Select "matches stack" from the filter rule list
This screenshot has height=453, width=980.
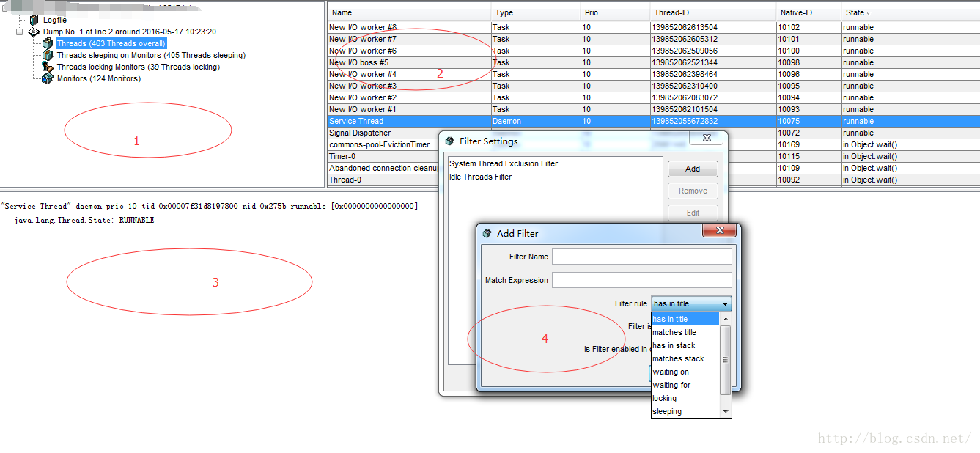coord(677,358)
